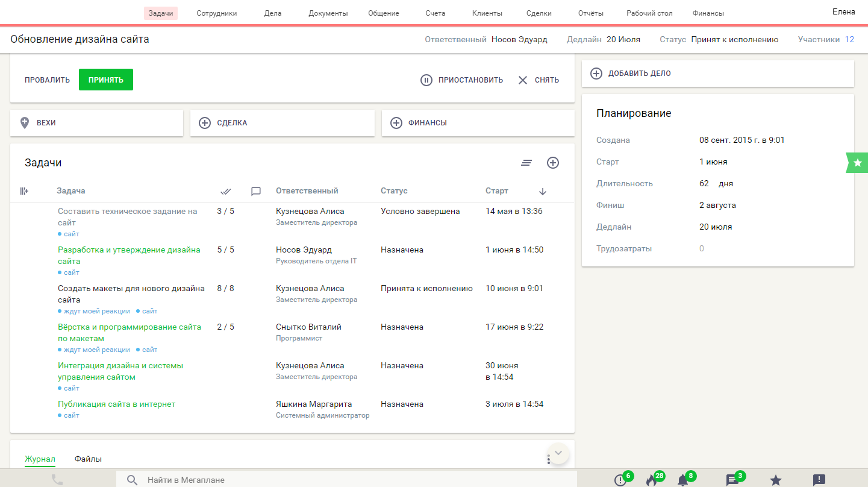The image size is (868, 487).
Task: Switch to the Журнал tab
Action: (x=40, y=459)
